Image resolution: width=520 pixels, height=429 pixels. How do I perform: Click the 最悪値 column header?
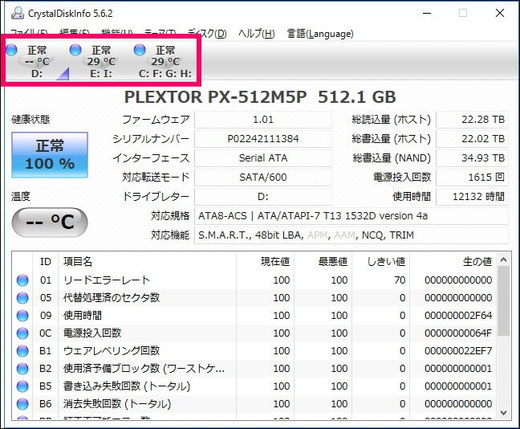point(323,262)
